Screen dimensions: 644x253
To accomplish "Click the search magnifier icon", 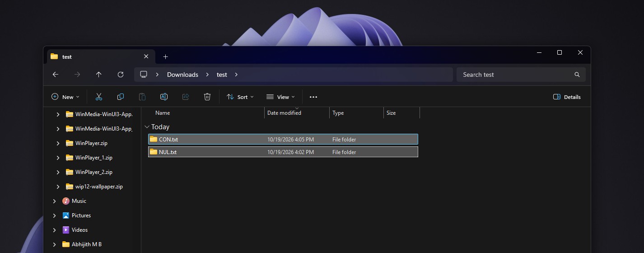I will [577, 75].
